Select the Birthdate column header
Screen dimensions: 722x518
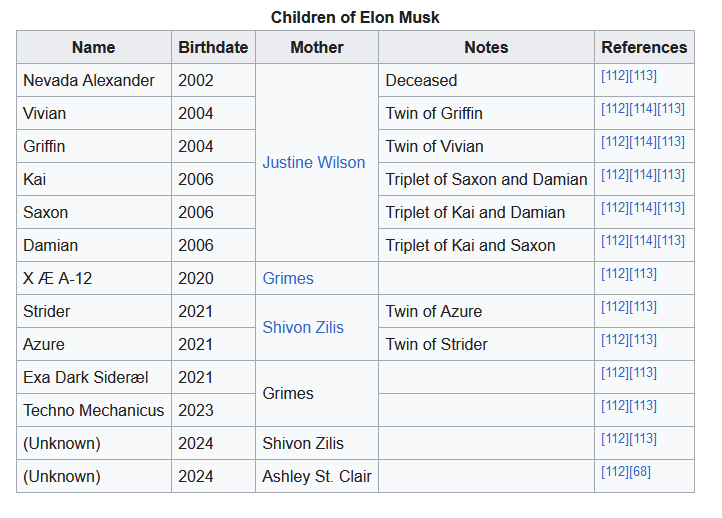(x=213, y=47)
